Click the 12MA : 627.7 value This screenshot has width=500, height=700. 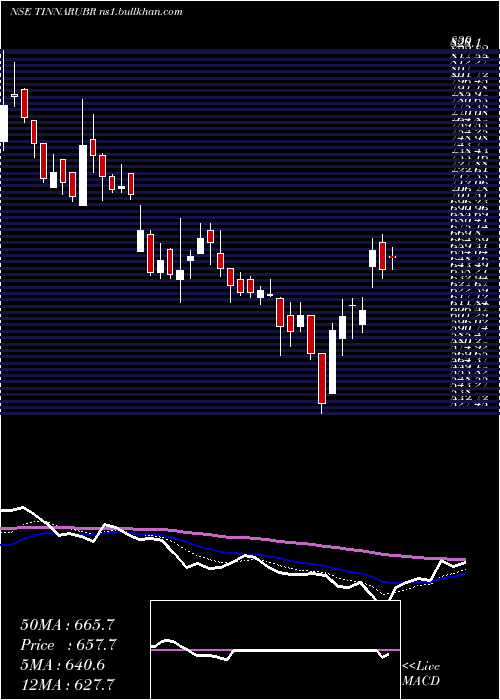(69, 684)
